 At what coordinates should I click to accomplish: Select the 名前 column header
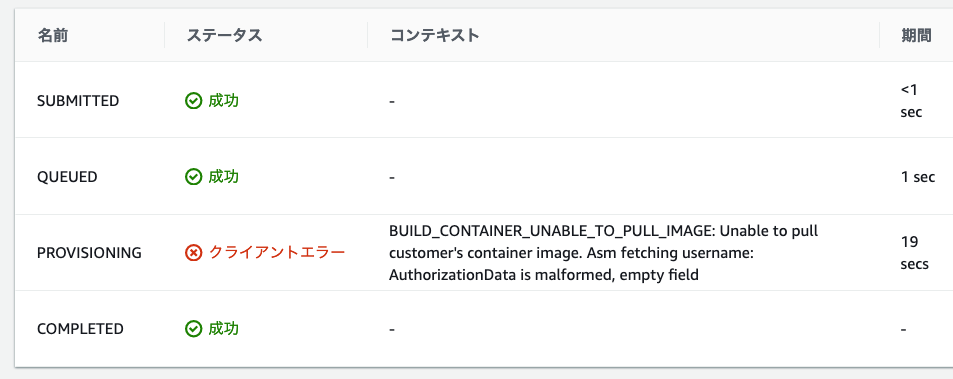[53, 35]
